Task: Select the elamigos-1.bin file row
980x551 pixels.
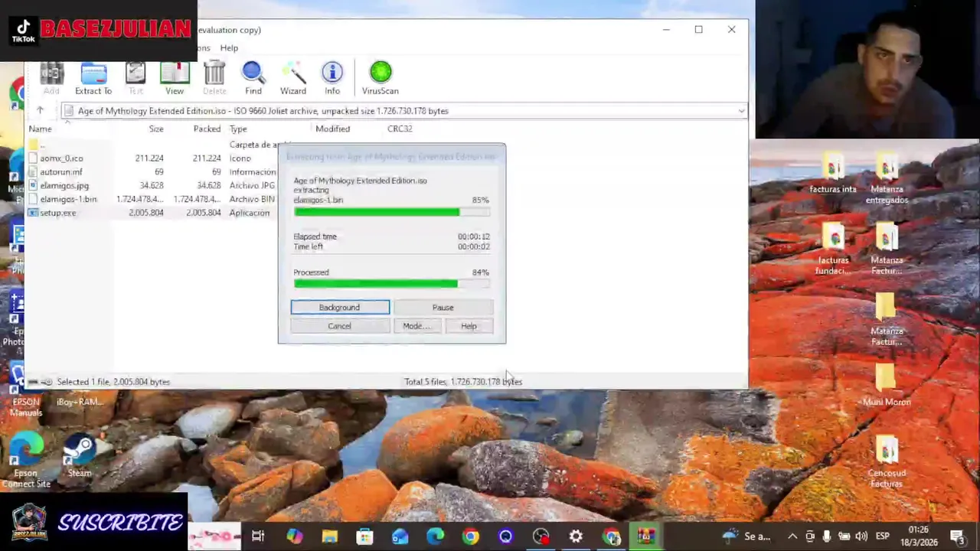Action: [153, 199]
